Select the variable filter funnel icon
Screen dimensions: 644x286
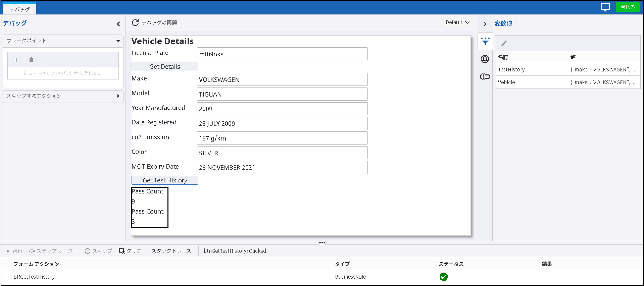(x=485, y=42)
